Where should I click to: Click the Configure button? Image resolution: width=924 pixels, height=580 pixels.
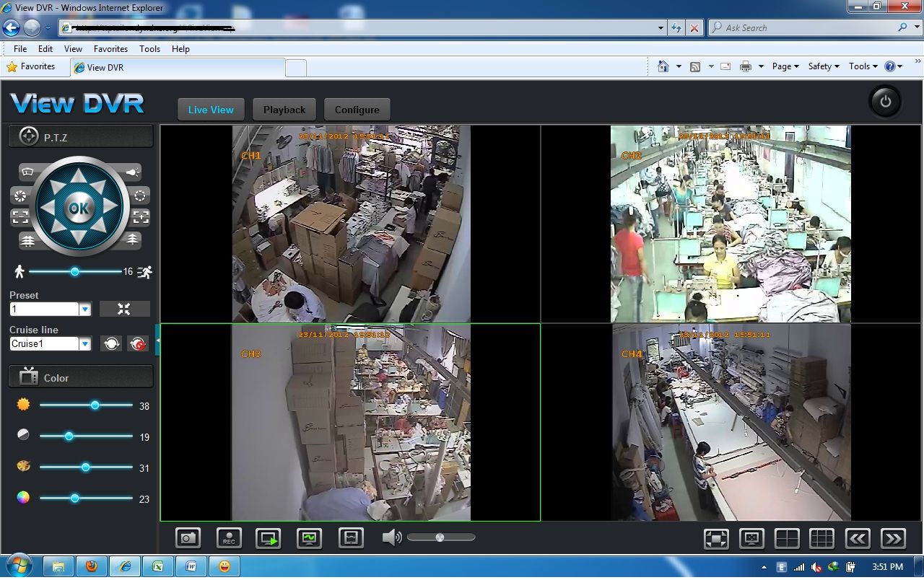click(x=357, y=109)
